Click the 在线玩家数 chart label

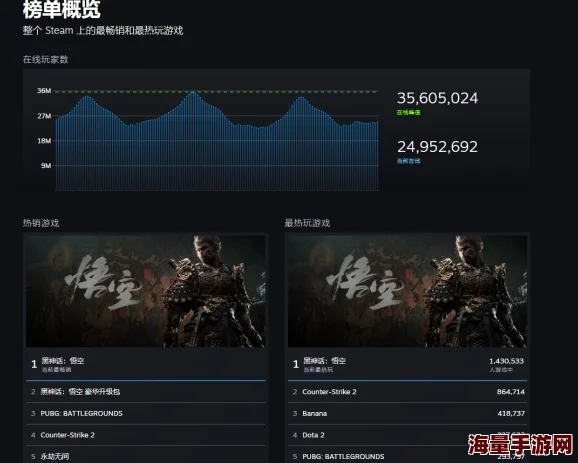[46, 59]
